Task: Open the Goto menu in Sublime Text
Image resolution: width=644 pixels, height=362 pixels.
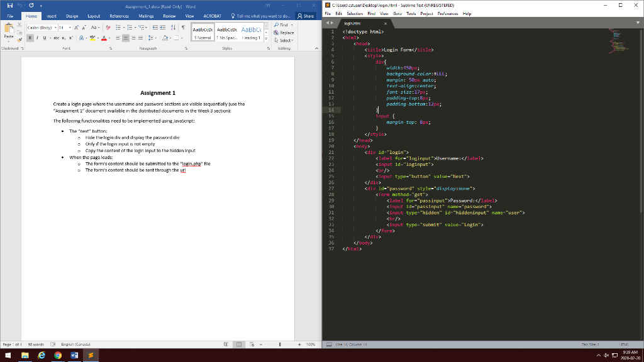Action: [397, 14]
